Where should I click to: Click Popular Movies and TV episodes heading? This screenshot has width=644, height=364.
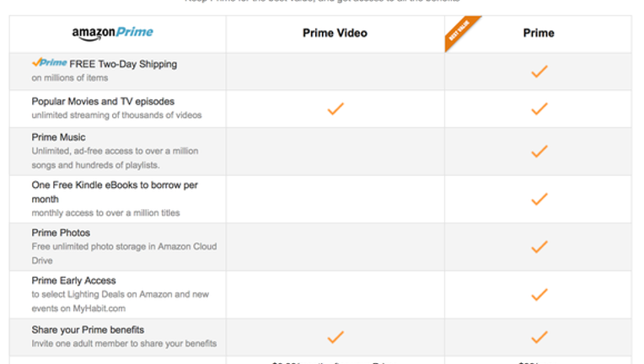[103, 101]
